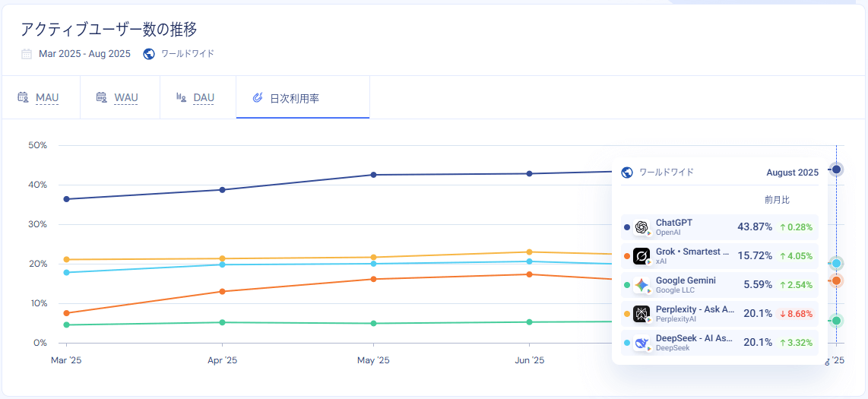Viewport: 868px width, 399px height.
Task: Select the 日次利用率 tab
Action: 303,98
